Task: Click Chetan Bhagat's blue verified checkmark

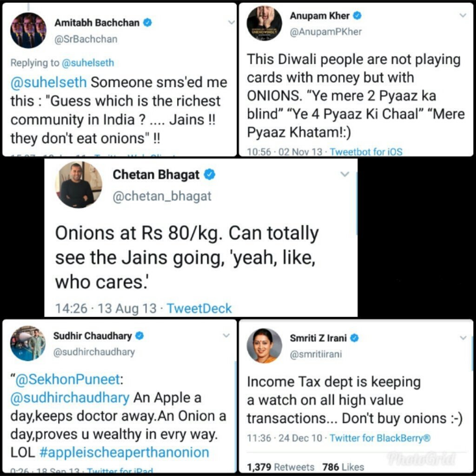Action: [x=210, y=175]
